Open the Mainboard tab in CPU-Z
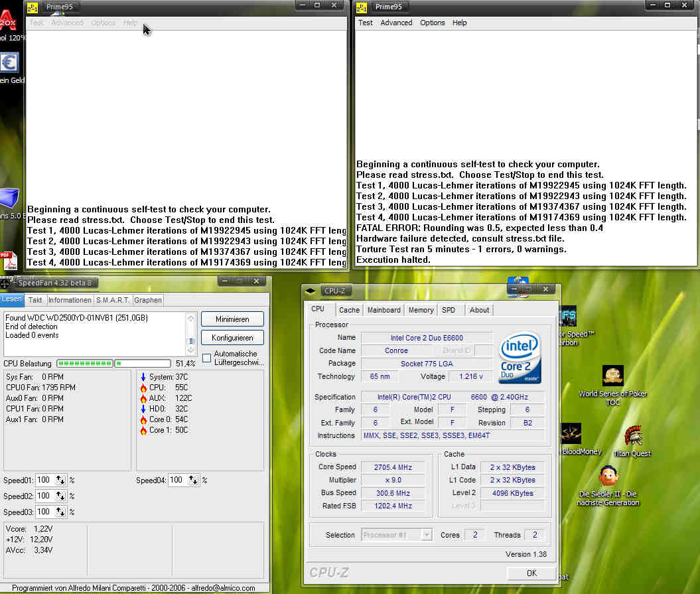The height and width of the screenshot is (594, 700). tap(384, 310)
